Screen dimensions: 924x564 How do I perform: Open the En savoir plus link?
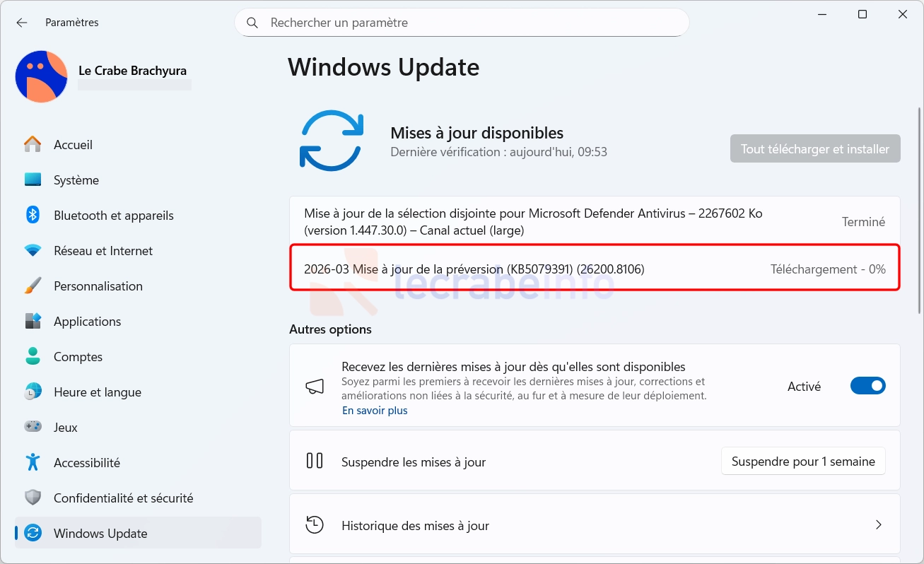tap(375, 411)
